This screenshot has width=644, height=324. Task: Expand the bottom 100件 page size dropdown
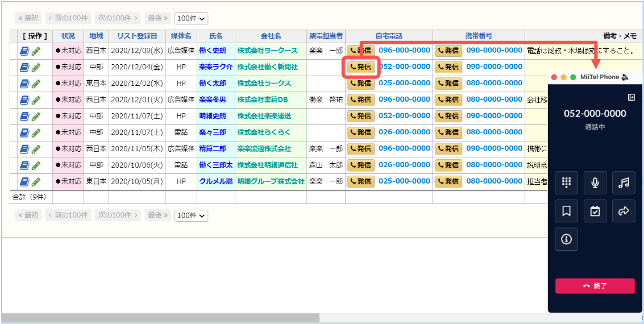click(192, 215)
